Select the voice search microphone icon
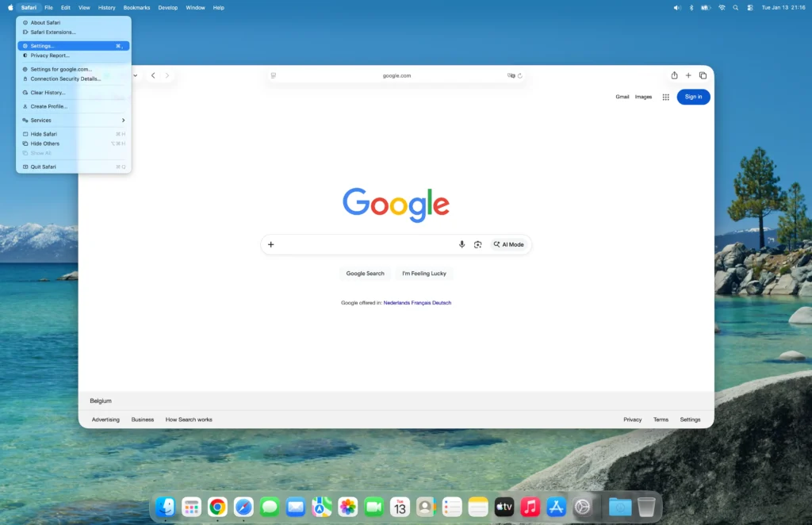812x525 pixels. click(x=462, y=244)
